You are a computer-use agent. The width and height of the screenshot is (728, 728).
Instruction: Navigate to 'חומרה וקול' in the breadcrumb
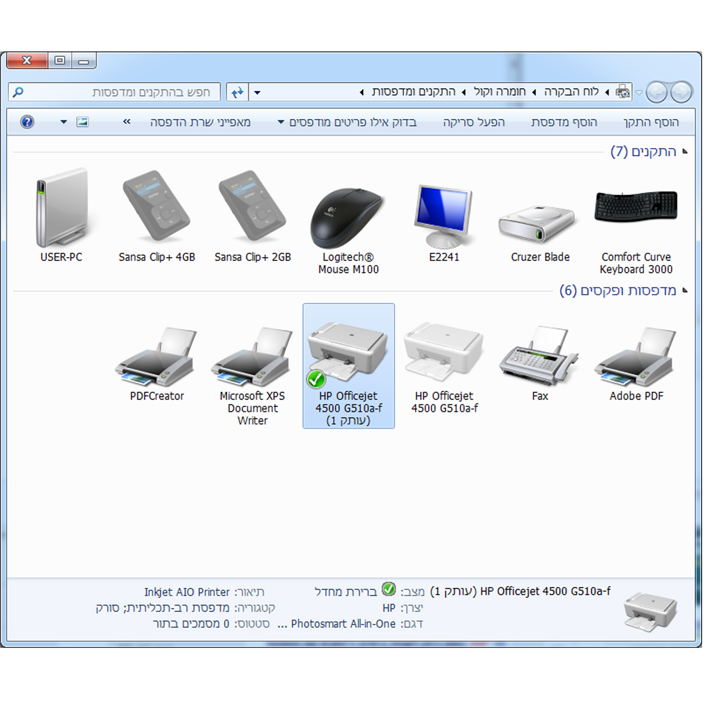(500, 92)
